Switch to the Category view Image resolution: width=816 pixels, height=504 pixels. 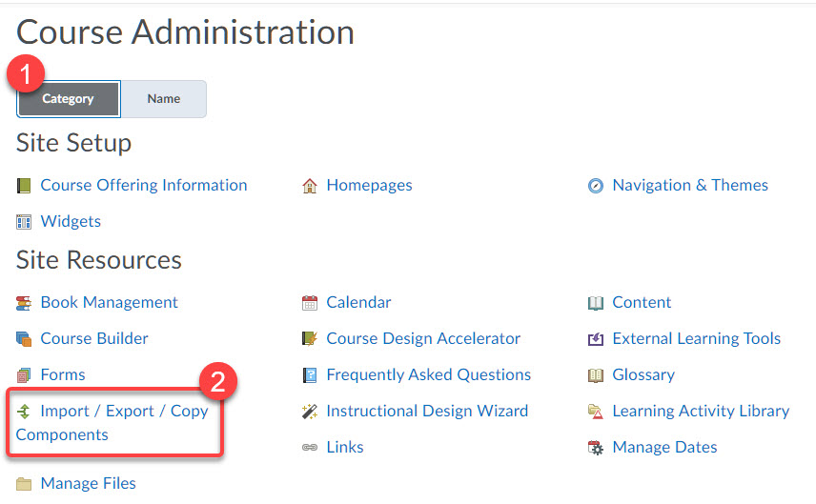tap(69, 99)
